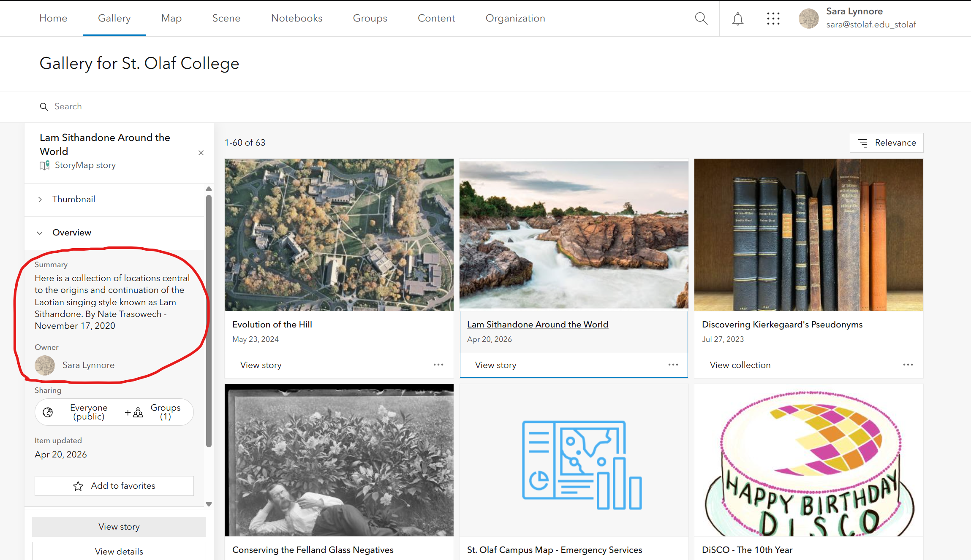Viewport: 971px width, 560px height.
Task: Expand the Thumbnail section
Action: point(114,200)
